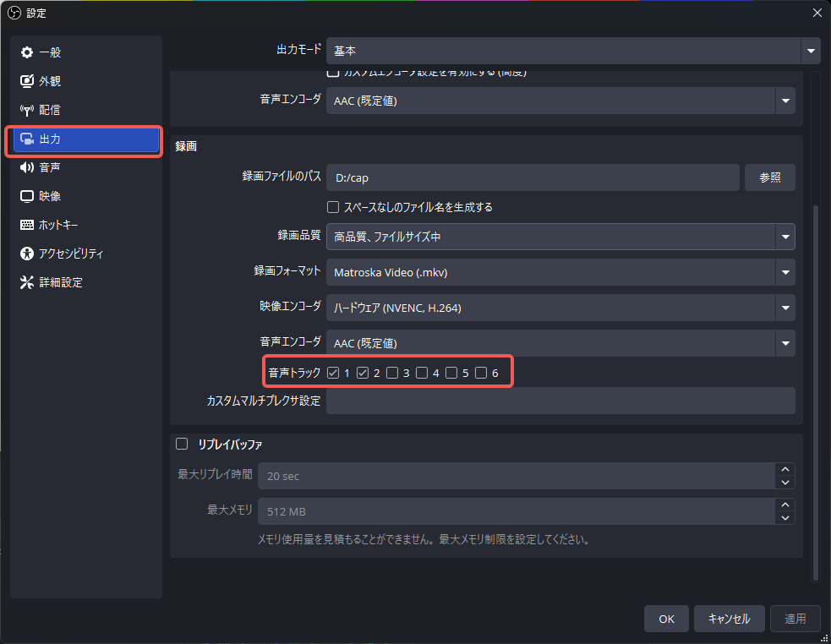
Task: Click the キャンセル button
Action: (730, 619)
